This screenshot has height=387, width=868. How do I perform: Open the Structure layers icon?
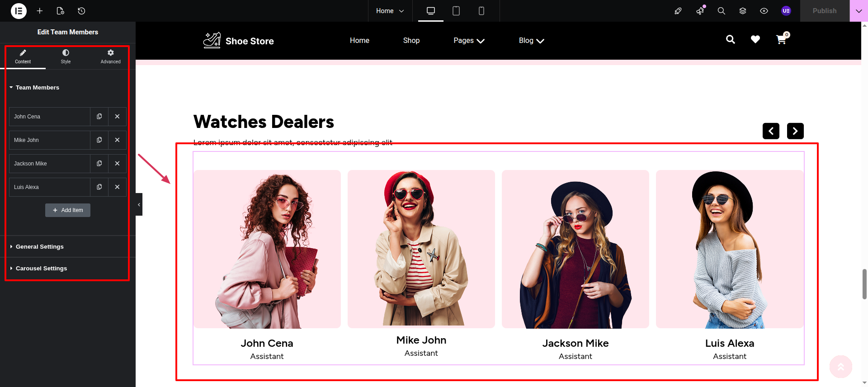pyautogui.click(x=742, y=11)
